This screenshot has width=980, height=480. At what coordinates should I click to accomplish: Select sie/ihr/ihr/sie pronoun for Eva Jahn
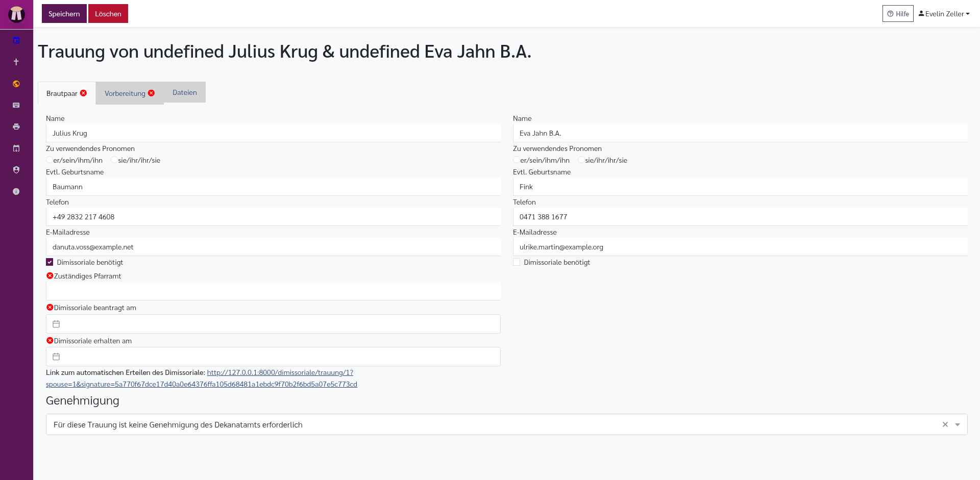pyautogui.click(x=581, y=160)
